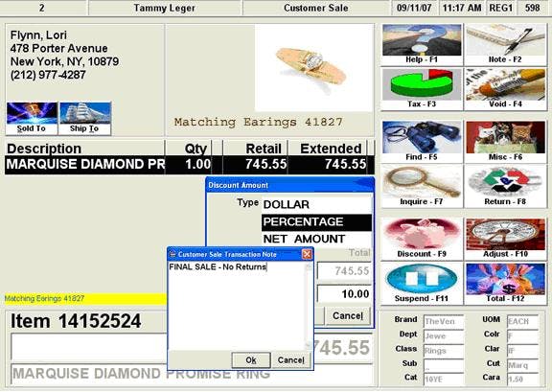Click the Ship To sailboat icon

(85, 118)
